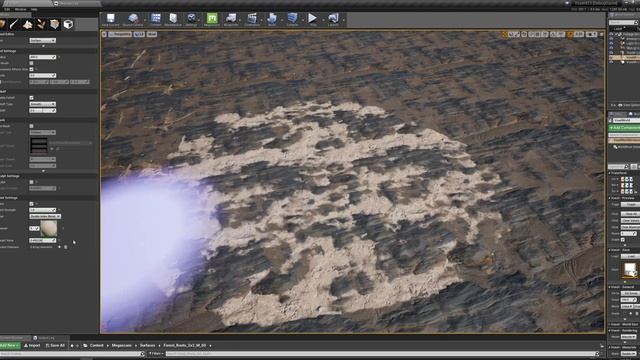Screen dimensions: 640x360
Task: Switch to Geometry Editing brown cube mode
Action: point(54,24)
